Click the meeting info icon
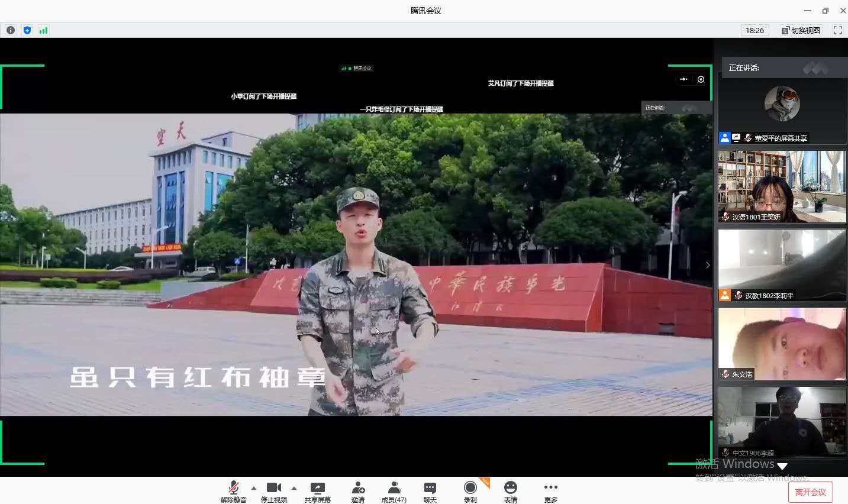The height and width of the screenshot is (504, 848). point(11,30)
